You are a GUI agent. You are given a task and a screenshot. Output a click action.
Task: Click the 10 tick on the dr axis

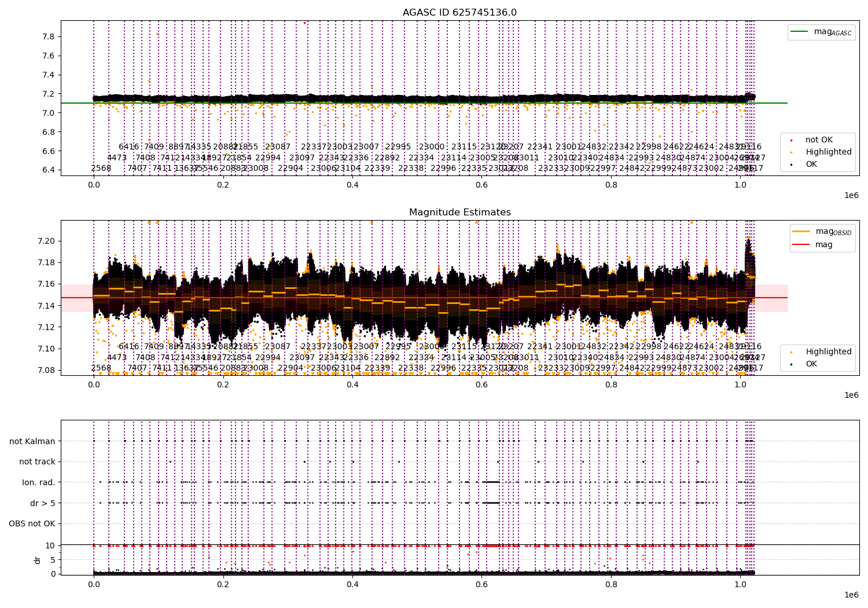click(x=50, y=545)
